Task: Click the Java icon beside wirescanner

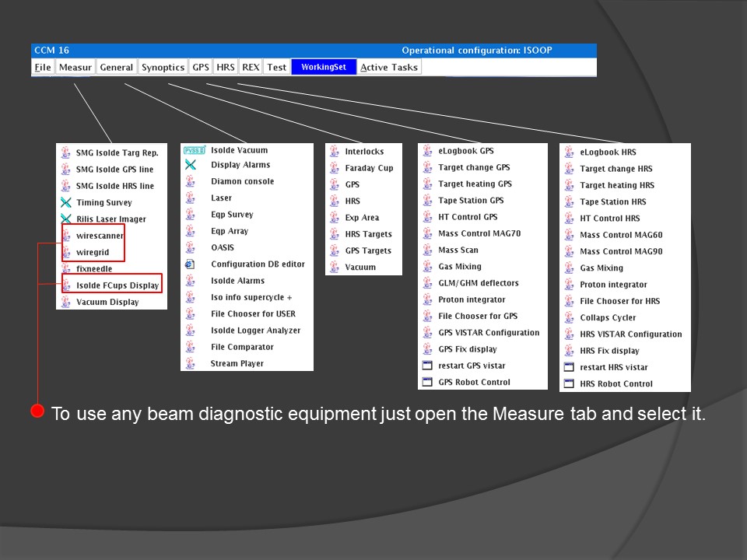Action: tap(66, 236)
